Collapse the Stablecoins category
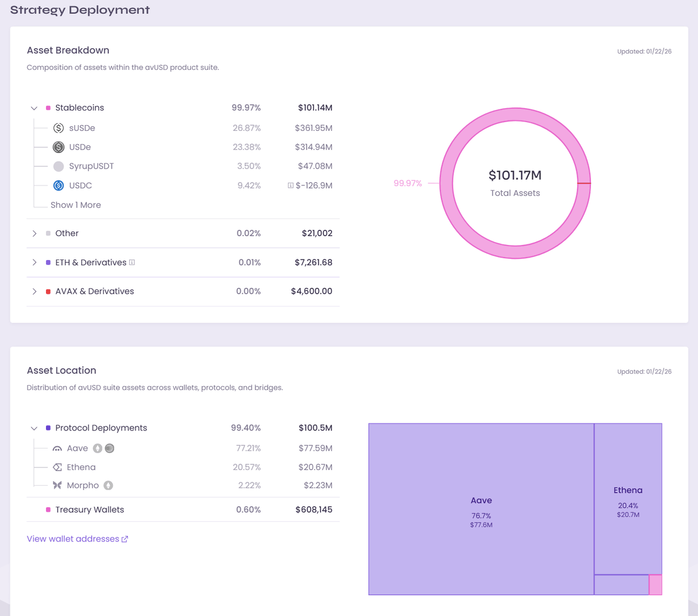 tap(34, 108)
